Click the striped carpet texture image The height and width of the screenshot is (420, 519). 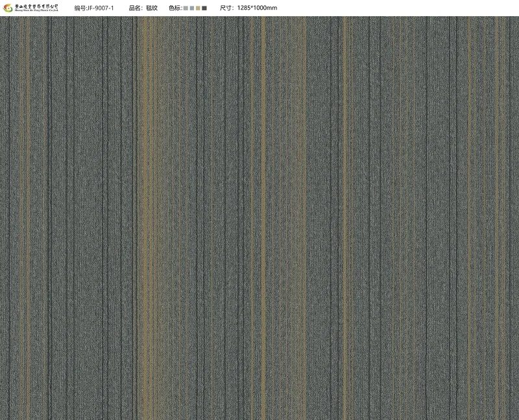pos(259,218)
